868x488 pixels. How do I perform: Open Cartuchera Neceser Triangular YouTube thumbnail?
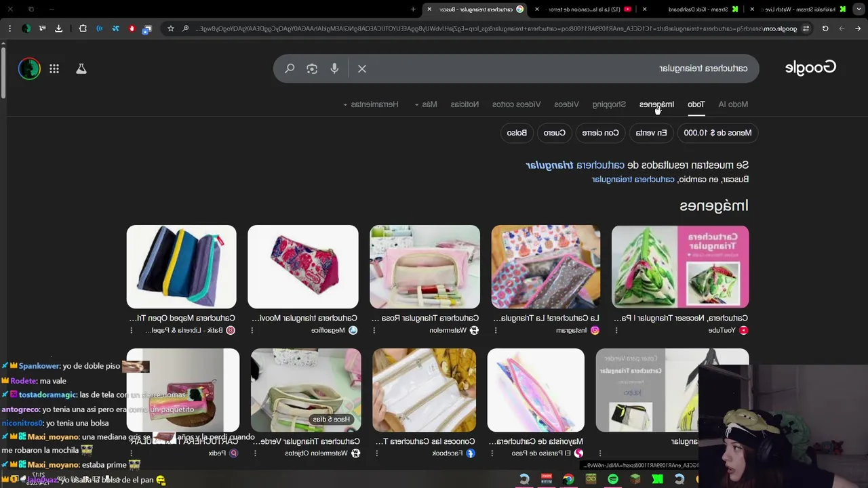click(680, 267)
